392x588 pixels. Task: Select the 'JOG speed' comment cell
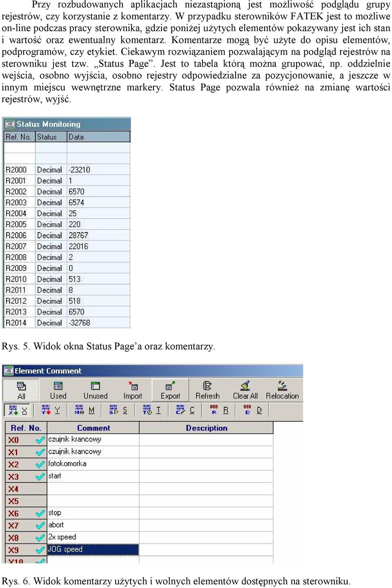click(x=93, y=550)
